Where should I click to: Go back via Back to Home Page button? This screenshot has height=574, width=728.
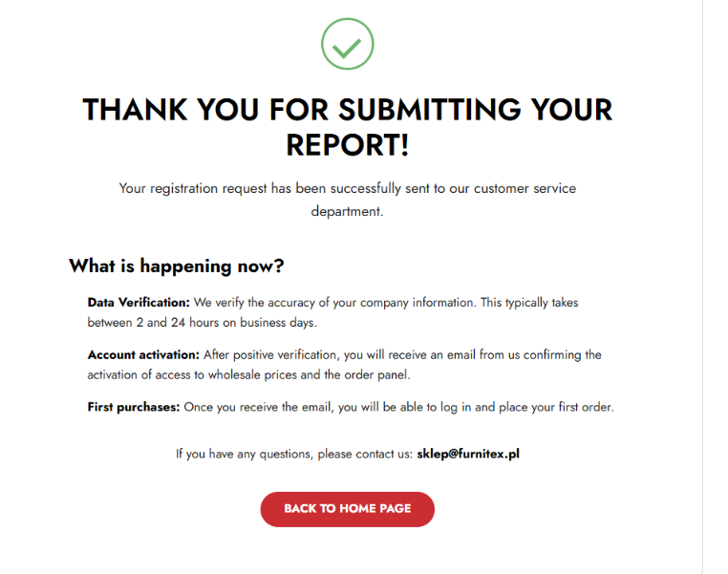[348, 509]
